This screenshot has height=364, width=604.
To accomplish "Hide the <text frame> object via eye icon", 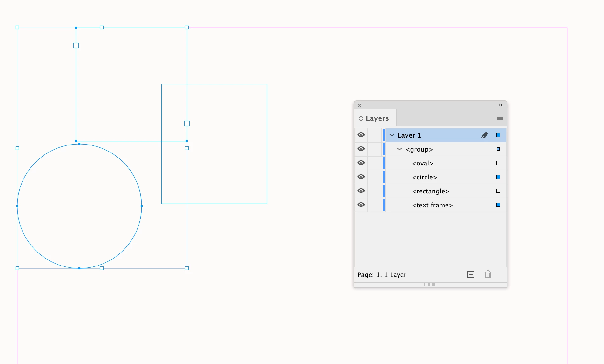I will click(361, 205).
